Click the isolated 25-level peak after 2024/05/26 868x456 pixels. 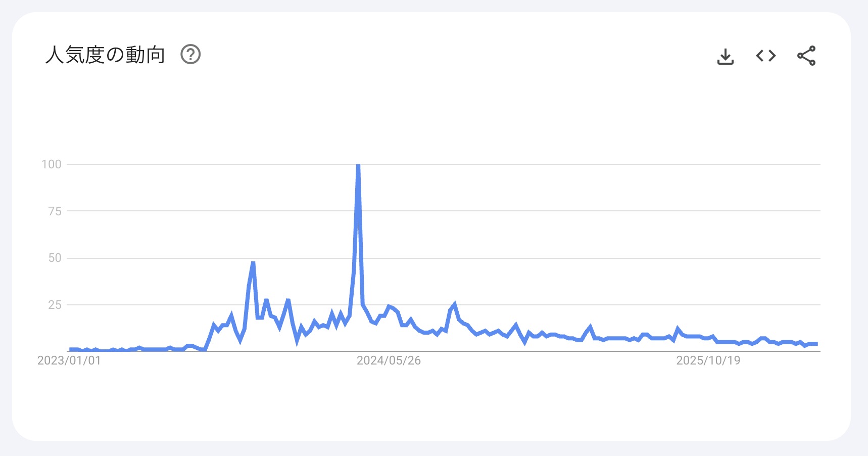[x=455, y=305]
